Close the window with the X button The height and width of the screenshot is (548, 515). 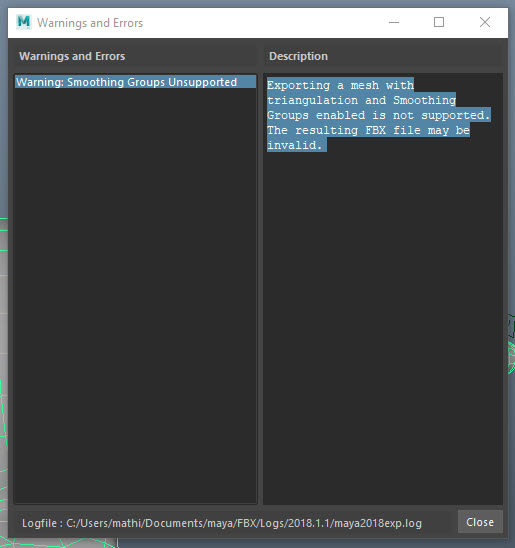click(485, 22)
